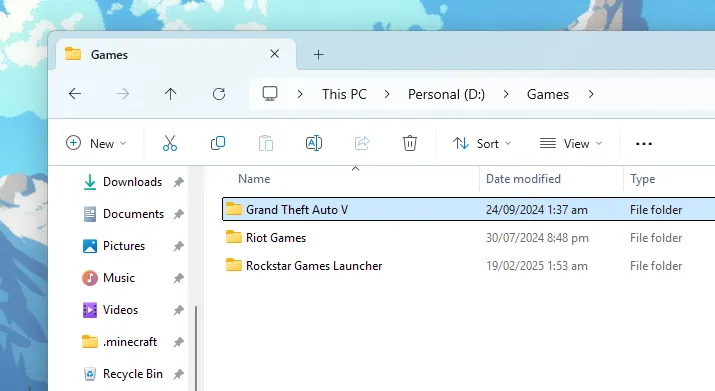Click date 30/07/2024 8:48 pm
Image resolution: width=715 pixels, height=391 pixels.
(537, 238)
